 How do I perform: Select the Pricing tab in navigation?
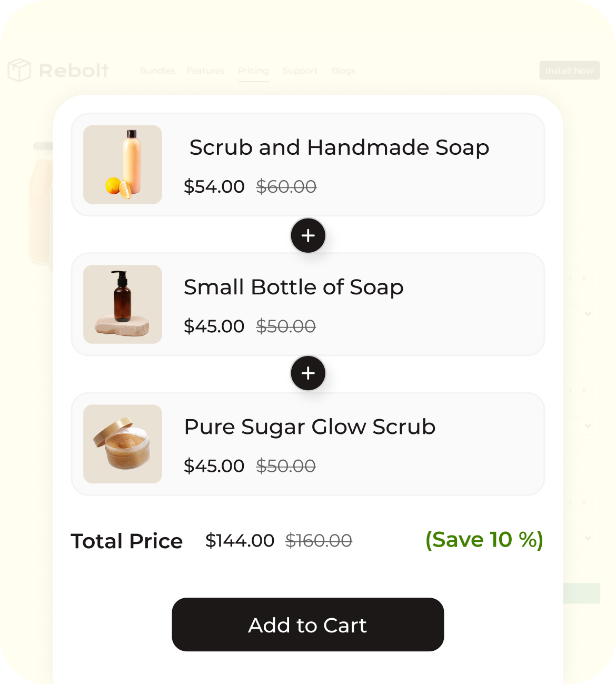pyautogui.click(x=253, y=71)
